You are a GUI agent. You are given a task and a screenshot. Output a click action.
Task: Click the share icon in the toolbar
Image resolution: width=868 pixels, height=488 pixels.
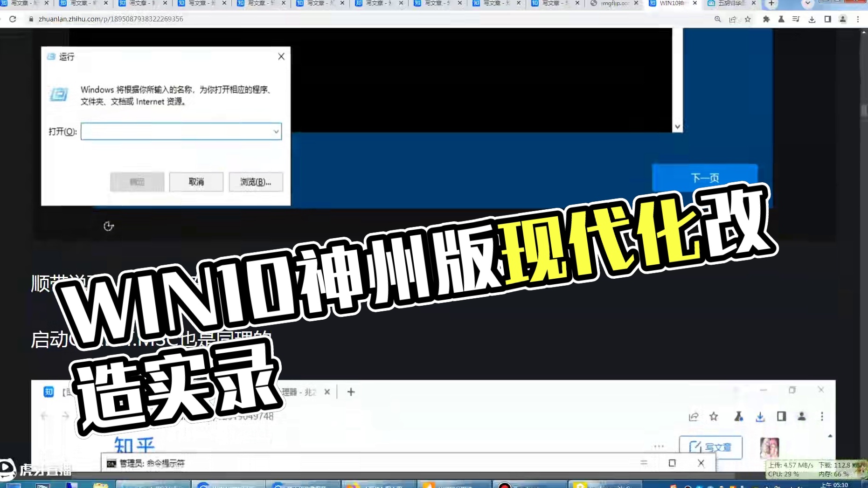(x=732, y=19)
